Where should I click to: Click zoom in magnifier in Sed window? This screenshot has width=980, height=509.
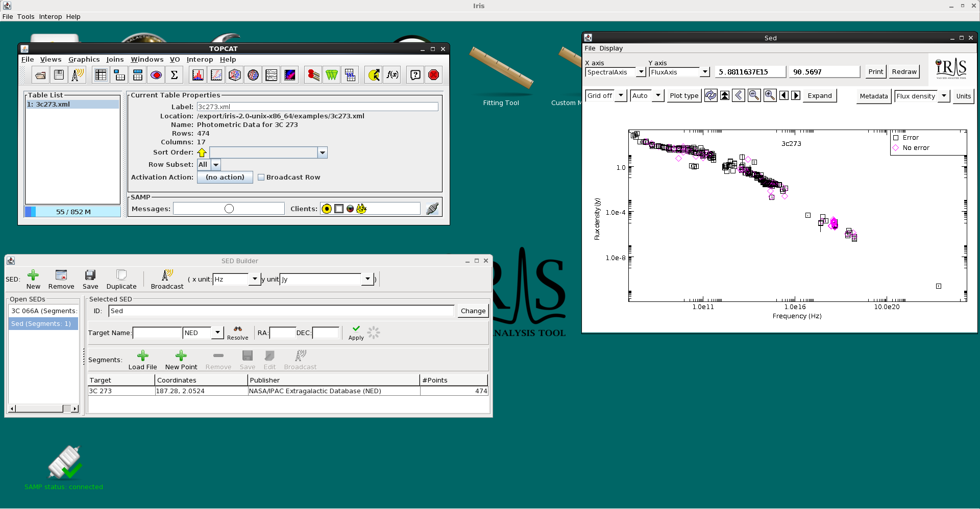[770, 95]
